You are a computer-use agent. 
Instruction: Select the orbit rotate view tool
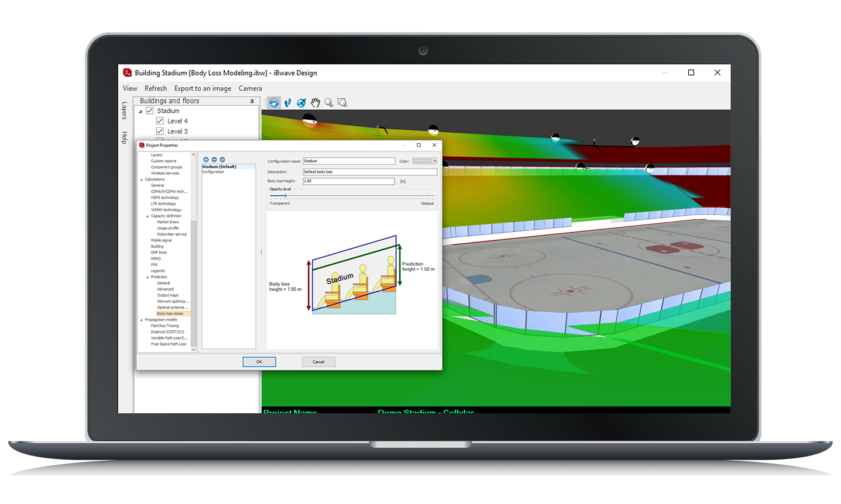pos(274,103)
